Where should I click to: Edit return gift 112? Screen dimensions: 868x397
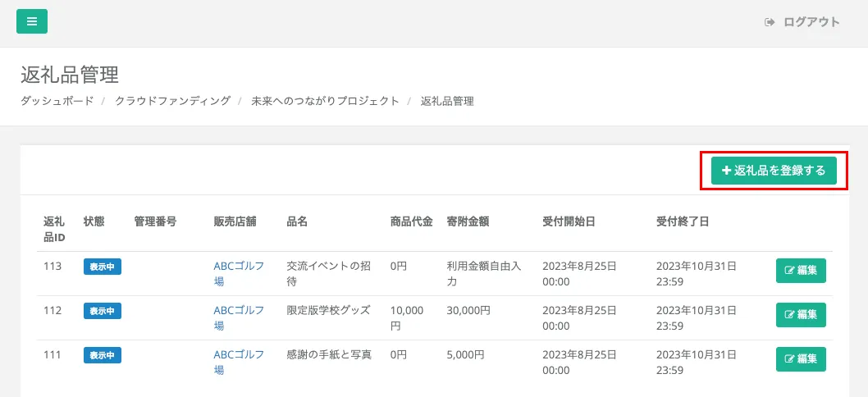[x=801, y=315]
